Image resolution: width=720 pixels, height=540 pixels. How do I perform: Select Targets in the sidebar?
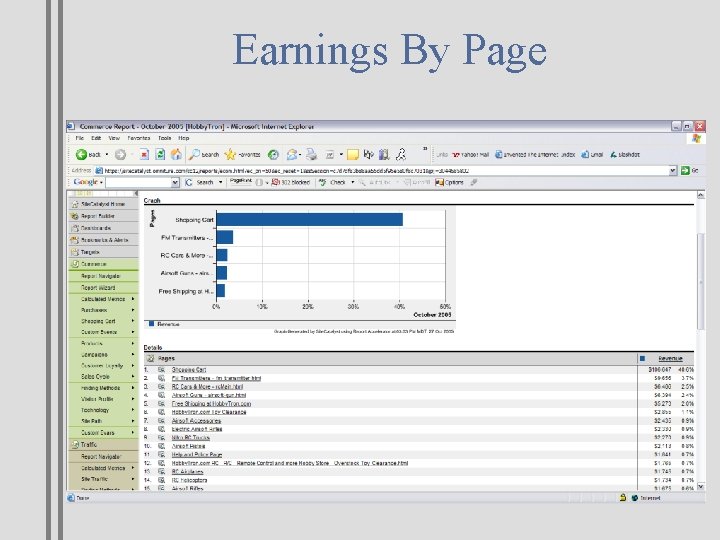[103, 252]
